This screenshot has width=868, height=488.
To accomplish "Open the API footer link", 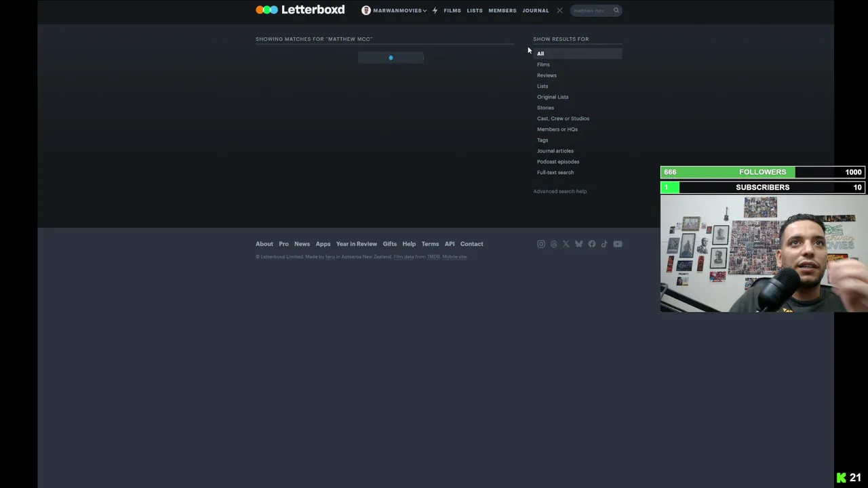I will tap(450, 244).
